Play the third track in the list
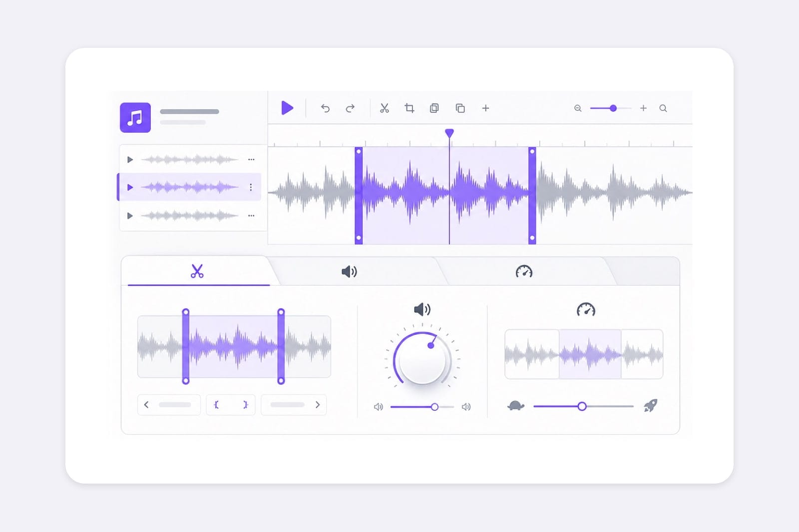799x532 pixels. 130,216
